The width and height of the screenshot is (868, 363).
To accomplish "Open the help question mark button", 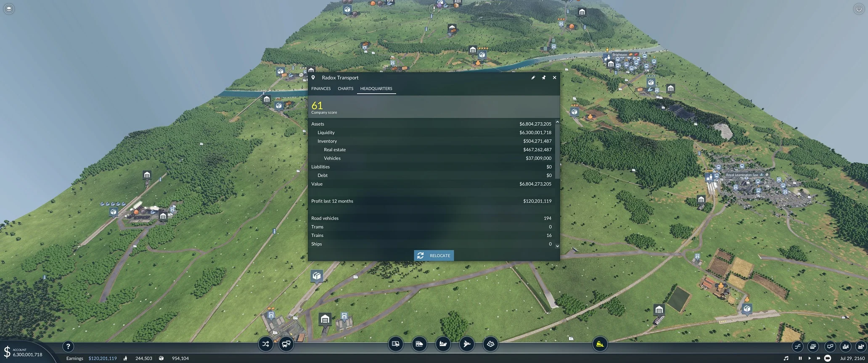I will click(x=68, y=347).
